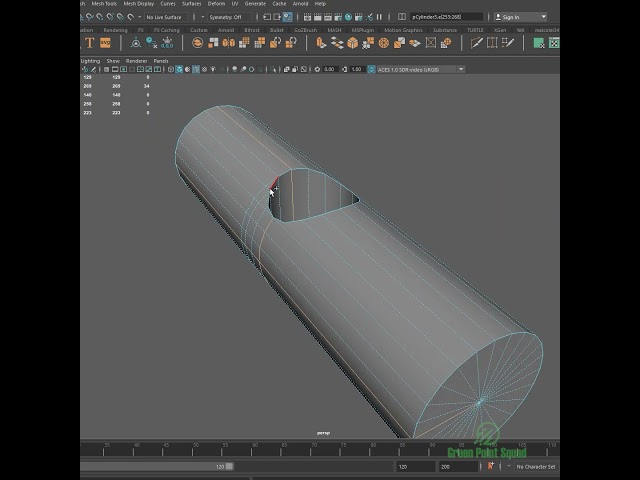The image size is (640, 480).
Task: Click the animation end field showing 200
Action: pos(458,467)
